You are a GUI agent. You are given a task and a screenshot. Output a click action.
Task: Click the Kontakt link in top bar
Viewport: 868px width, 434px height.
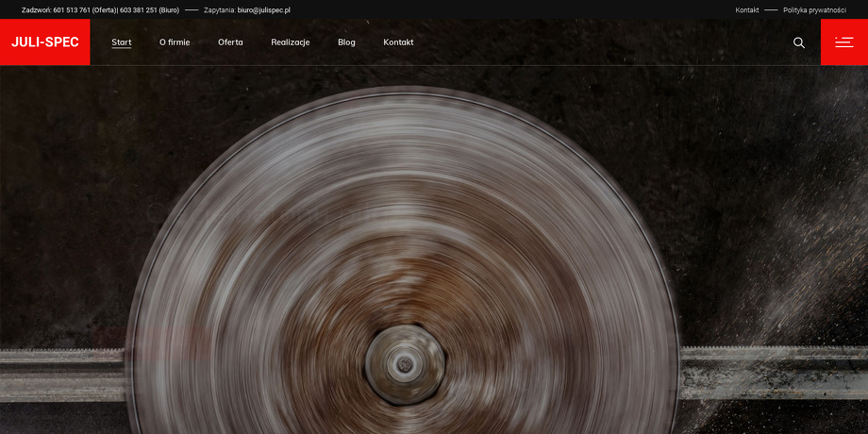(747, 10)
